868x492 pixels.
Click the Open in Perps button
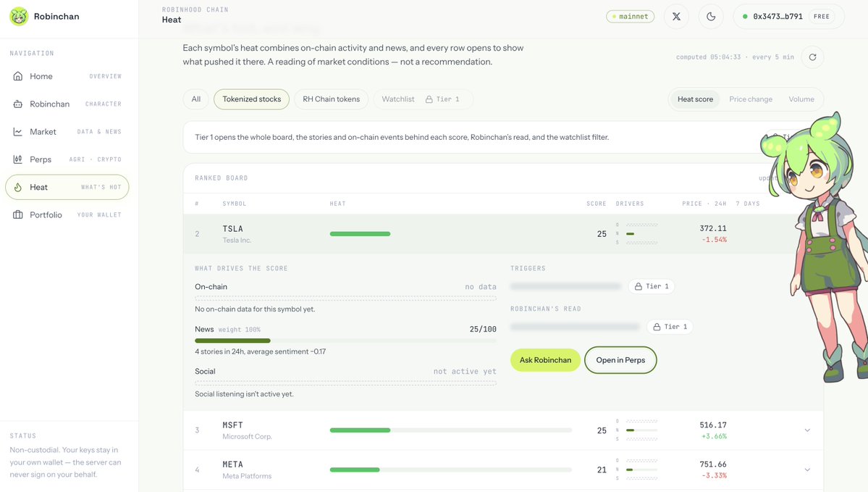pyautogui.click(x=620, y=360)
